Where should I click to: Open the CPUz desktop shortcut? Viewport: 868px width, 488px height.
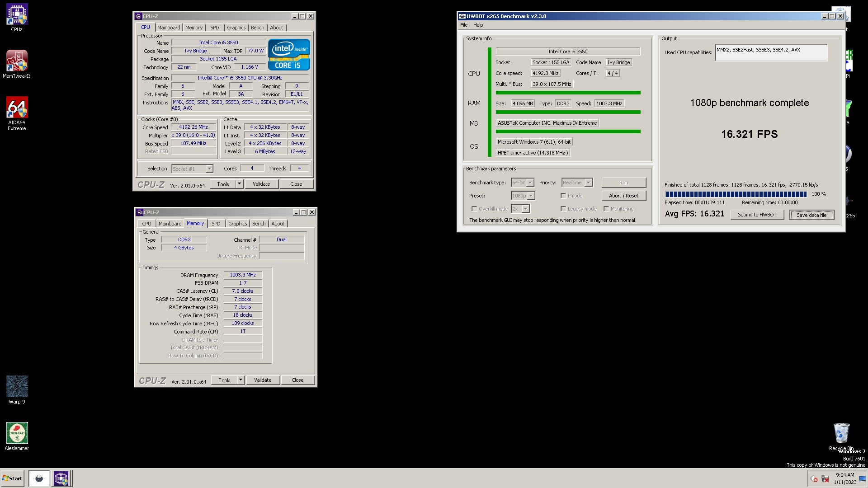tap(17, 17)
